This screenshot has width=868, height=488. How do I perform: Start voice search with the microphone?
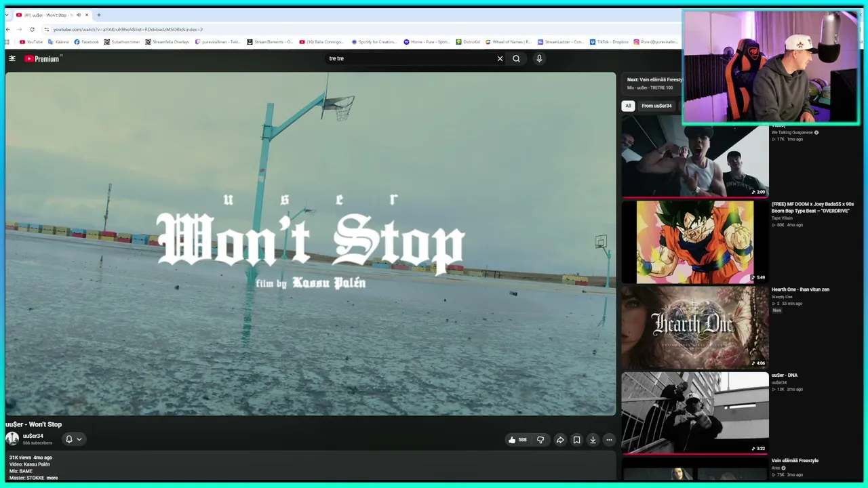click(539, 58)
